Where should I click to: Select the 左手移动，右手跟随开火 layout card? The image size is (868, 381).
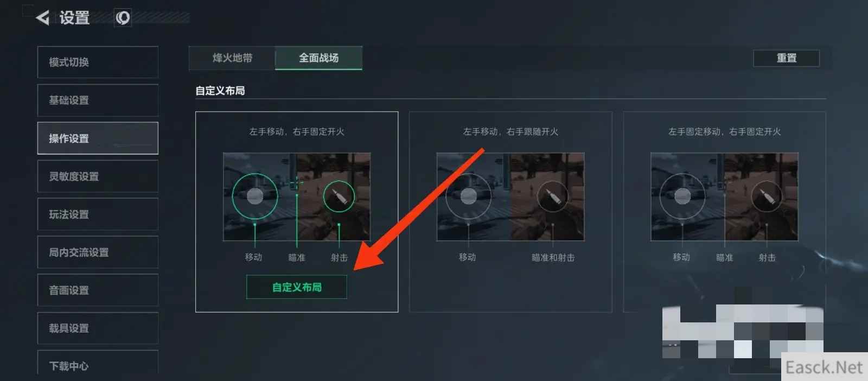[x=510, y=212]
